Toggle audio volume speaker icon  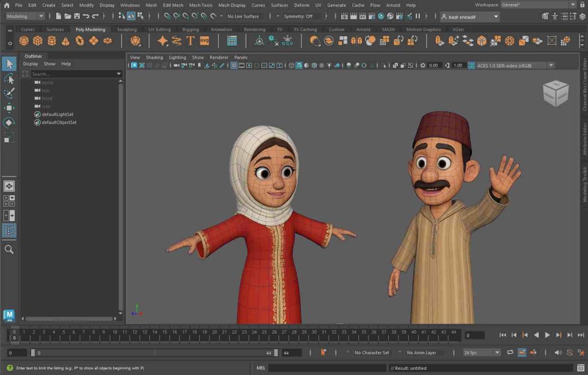[x=558, y=352]
